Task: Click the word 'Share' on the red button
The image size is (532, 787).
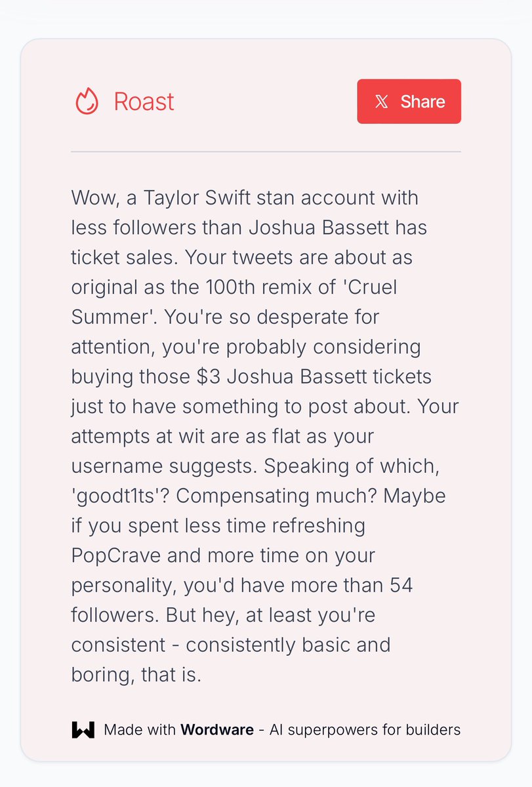Action: pos(423,102)
